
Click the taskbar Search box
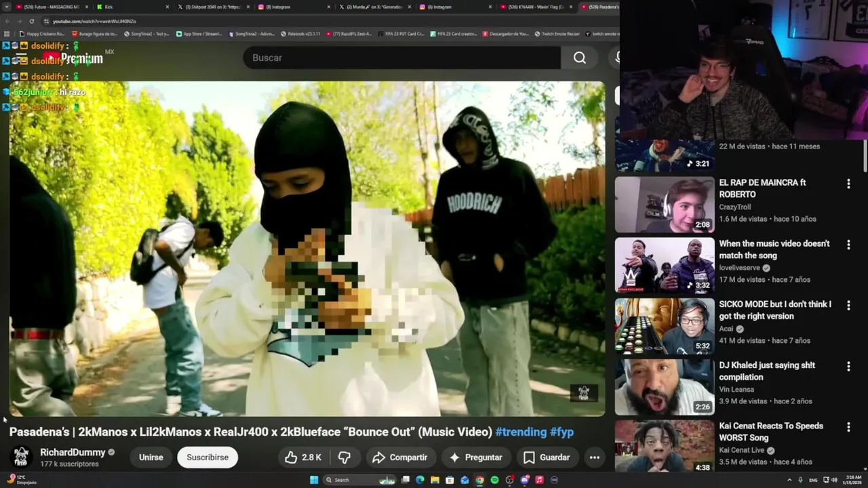click(358, 480)
